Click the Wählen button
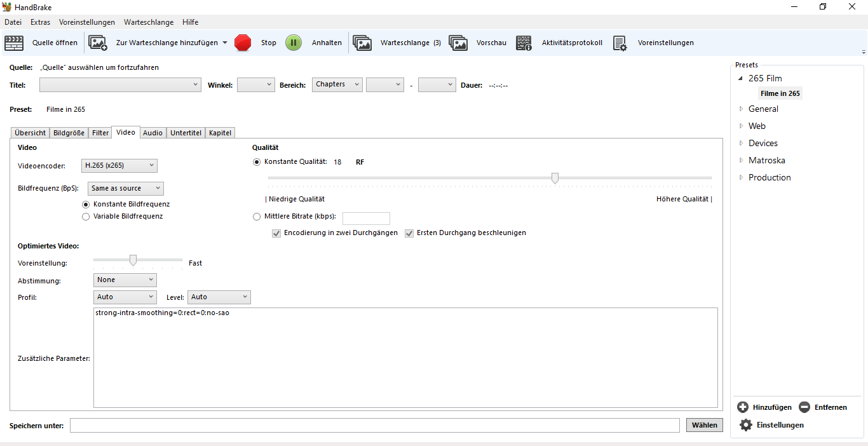This screenshot has width=868, height=446. point(705,425)
